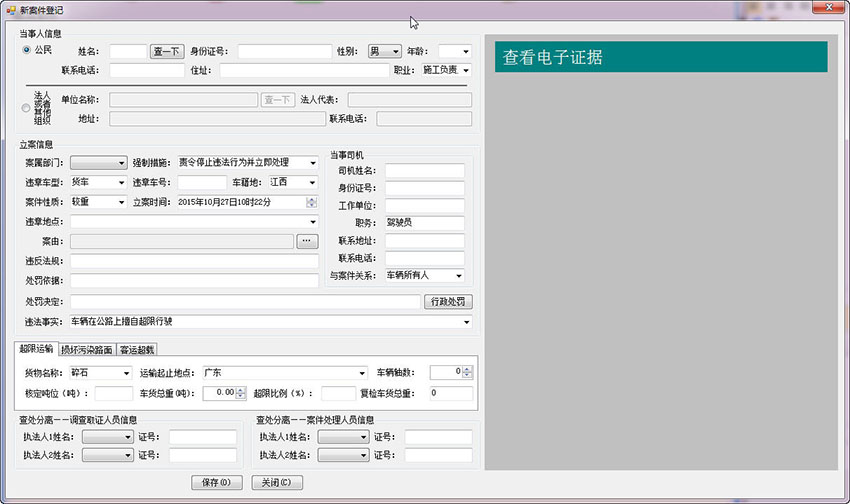This screenshot has height=504, width=850.
Task: Click the 车辆轴数 stepper arrows
Action: pyautogui.click(x=467, y=372)
